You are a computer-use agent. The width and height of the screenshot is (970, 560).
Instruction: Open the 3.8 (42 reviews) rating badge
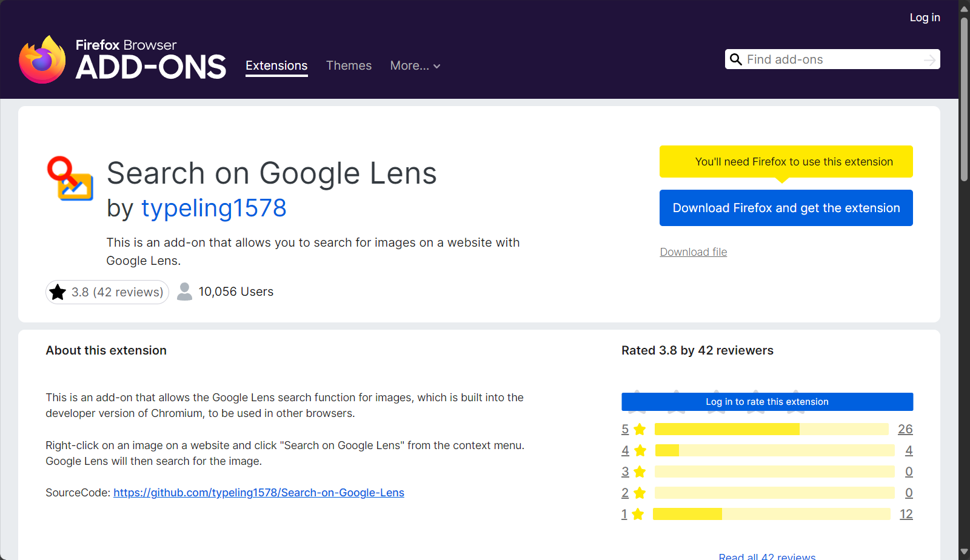coord(107,292)
